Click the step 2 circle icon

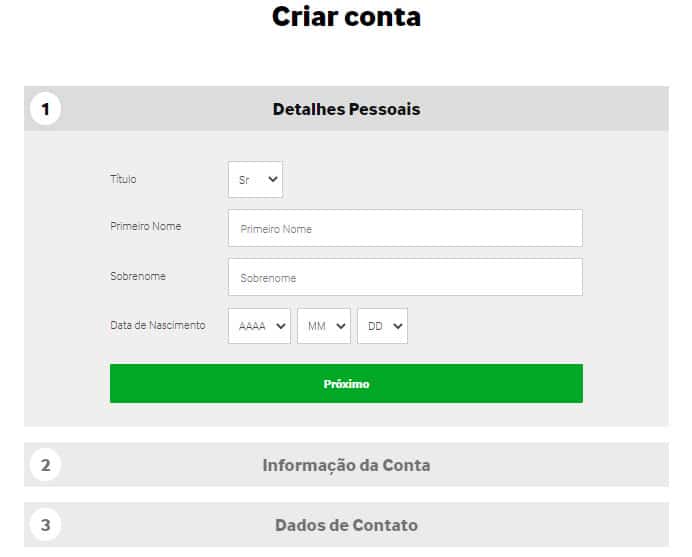[x=45, y=465]
